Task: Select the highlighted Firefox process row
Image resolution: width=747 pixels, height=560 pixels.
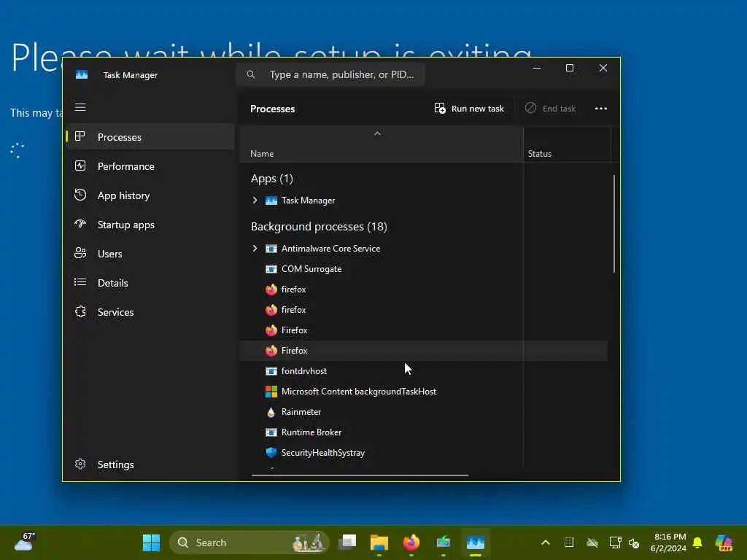Action: 424,351
